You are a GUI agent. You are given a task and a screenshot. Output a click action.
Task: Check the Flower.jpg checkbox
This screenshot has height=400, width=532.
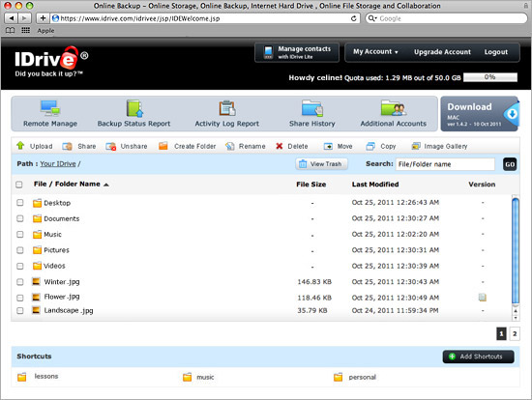(x=20, y=298)
